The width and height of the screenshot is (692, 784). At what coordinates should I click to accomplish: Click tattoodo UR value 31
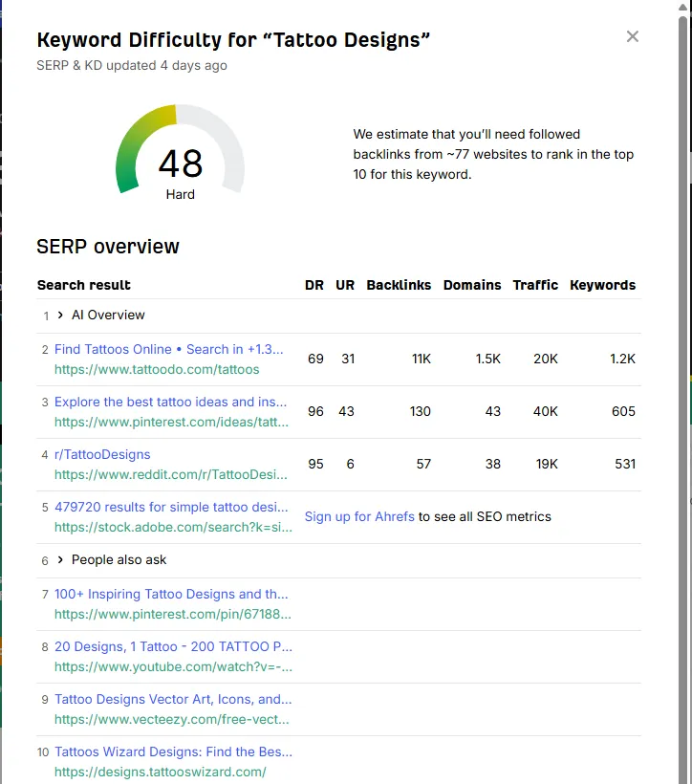click(348, 359)
